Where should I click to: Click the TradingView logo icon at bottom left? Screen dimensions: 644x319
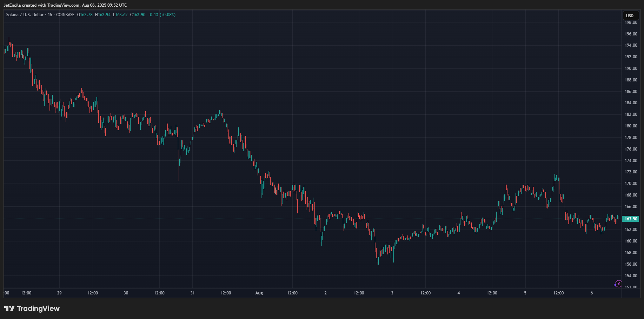point(9,308)
